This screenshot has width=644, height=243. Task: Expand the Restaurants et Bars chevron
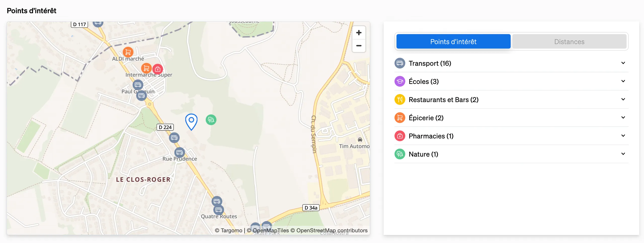tap(623, 99)
